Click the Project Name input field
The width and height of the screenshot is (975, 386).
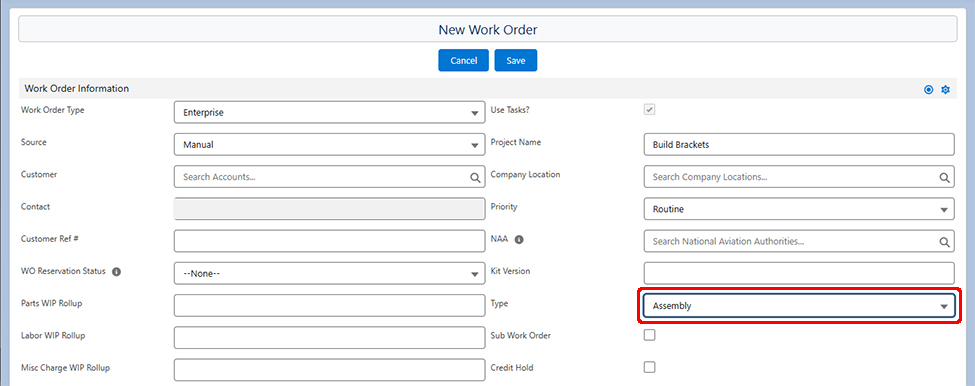point(799,145)
